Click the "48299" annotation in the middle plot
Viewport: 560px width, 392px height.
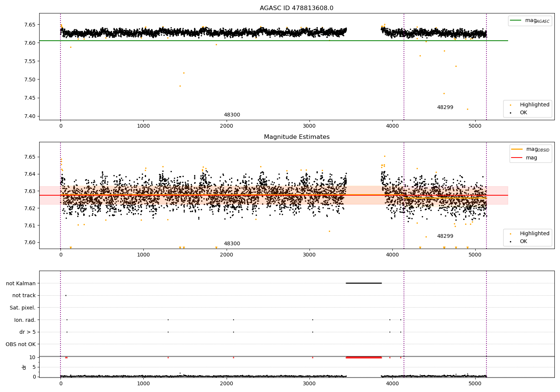coord(445,236)
